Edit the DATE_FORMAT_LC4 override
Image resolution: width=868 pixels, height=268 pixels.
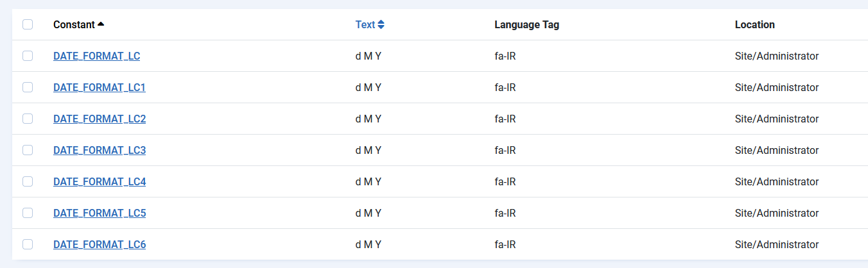pyautogui.click(x=100, y=181)
